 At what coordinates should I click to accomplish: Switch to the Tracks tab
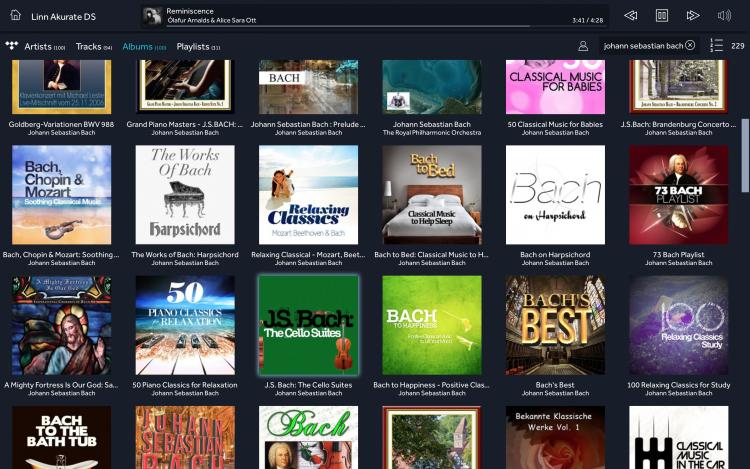94,46
